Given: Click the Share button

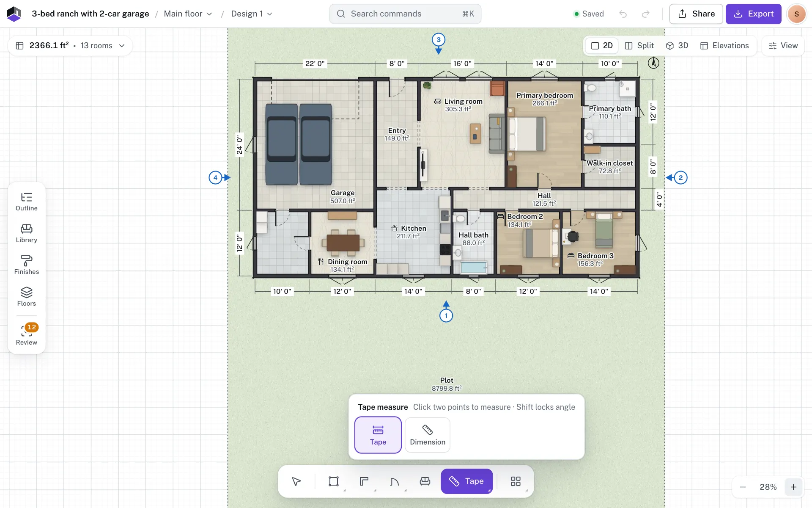Looking at the screenshot, I should [696, 14].
